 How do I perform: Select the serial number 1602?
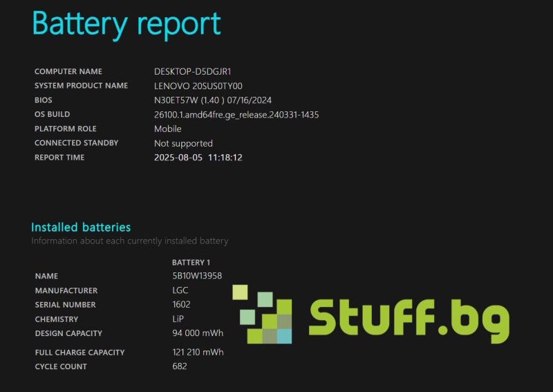[x=181, y=304]
